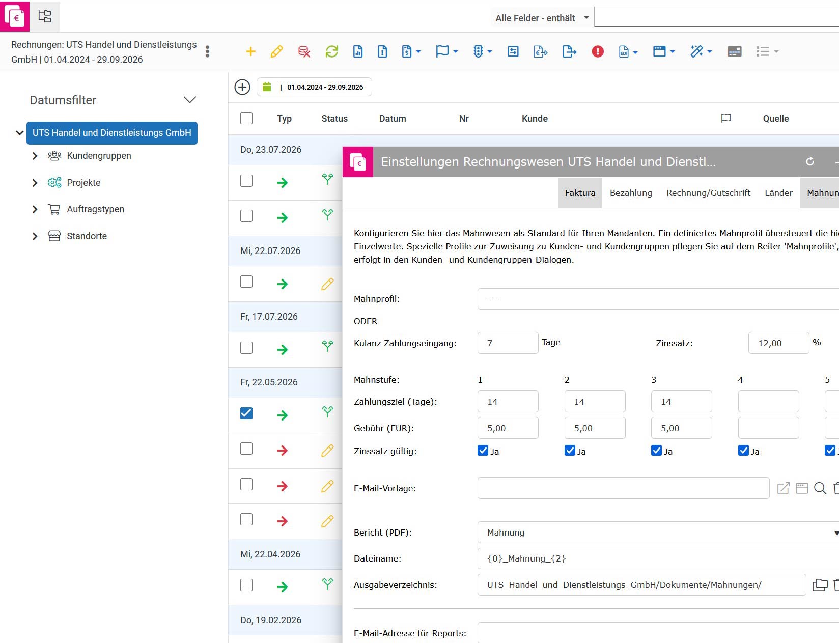Expand the Kundengruppen tree node
The width and height of the screenshot is (839, 644).
click(x=35, y=156)
